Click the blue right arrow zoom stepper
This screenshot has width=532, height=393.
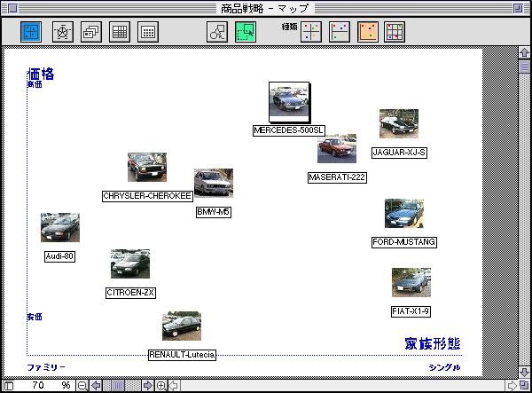point(147,386)
